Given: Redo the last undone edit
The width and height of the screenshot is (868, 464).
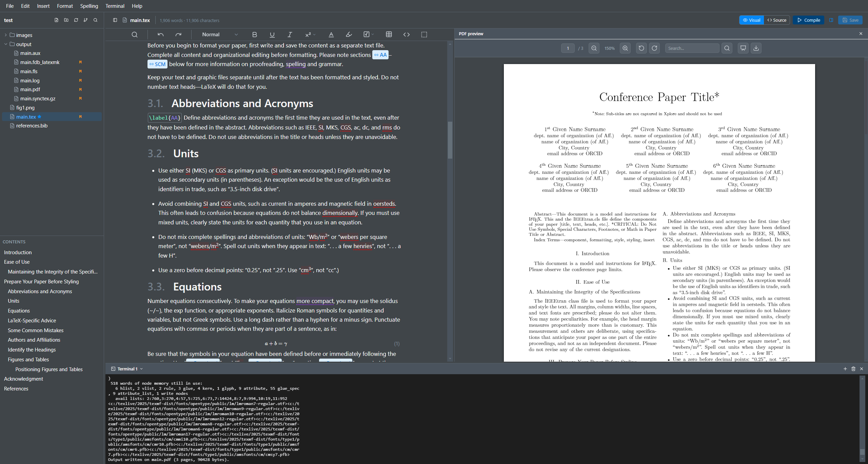Looking at the screenshot, I should click(x=178, y=35).
